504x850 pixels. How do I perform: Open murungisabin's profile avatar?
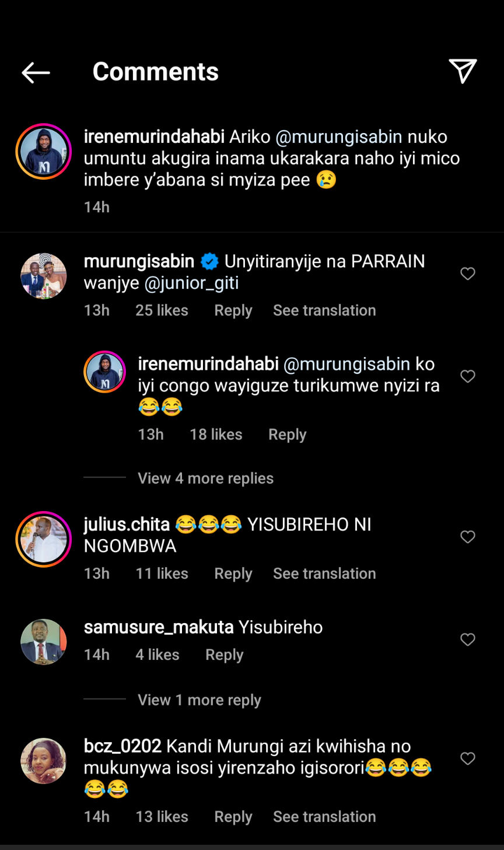(x=44, y=276)
